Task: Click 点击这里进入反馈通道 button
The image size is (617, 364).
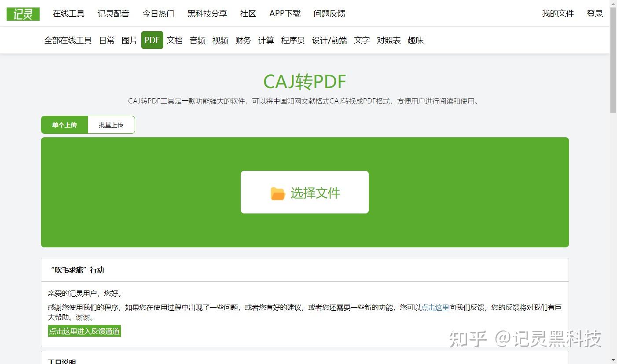Action: point(84,331)
